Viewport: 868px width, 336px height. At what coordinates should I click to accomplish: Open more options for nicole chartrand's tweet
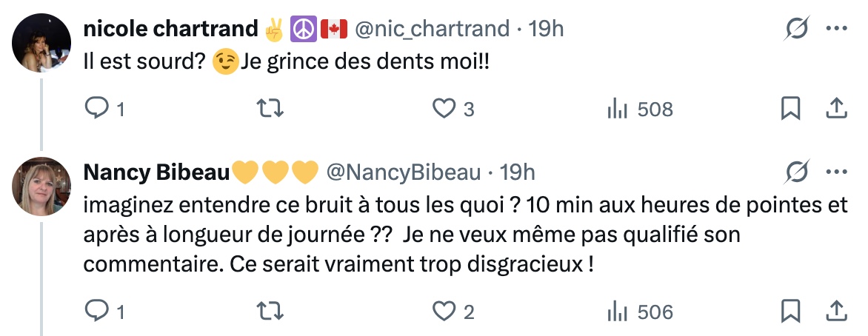coord(836,29)
